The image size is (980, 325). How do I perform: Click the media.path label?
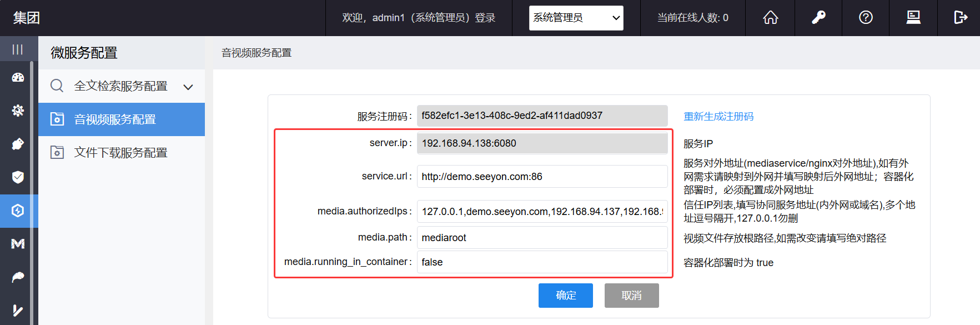coord(385,237)
